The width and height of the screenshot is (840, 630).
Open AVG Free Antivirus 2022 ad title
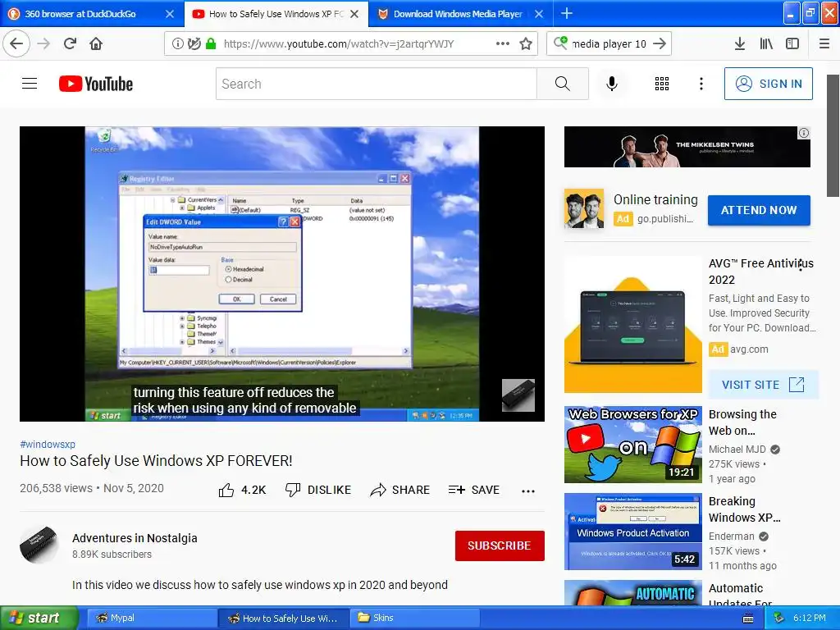tap(760, 271)
